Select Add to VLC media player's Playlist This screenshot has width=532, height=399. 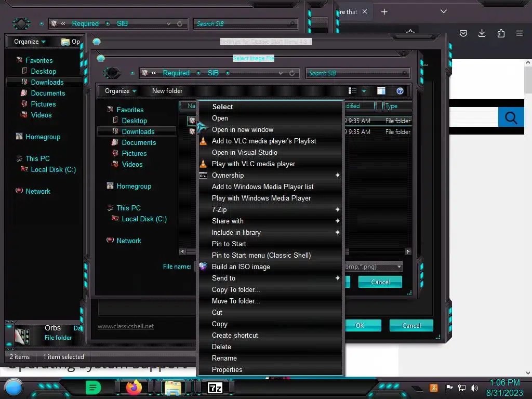pyautogui.click(x=270, y=141)
